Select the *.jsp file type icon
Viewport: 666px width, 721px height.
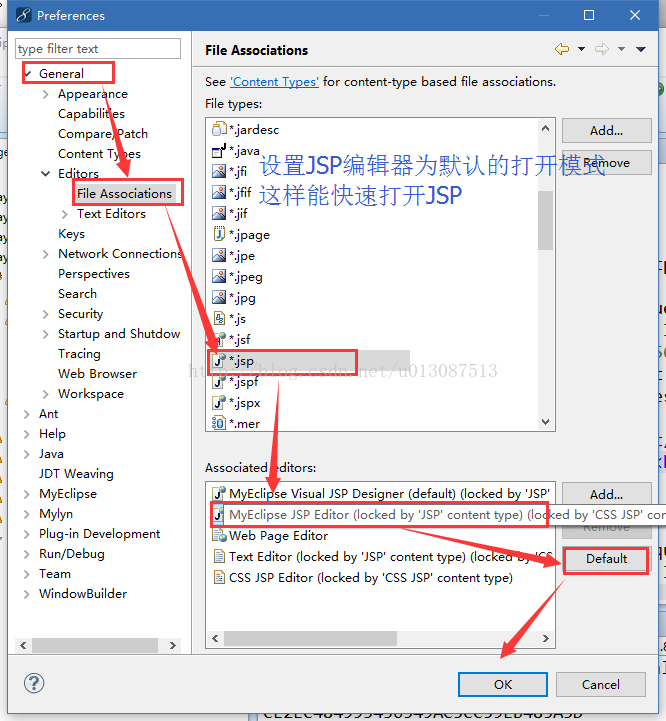(x=219, y=360)
